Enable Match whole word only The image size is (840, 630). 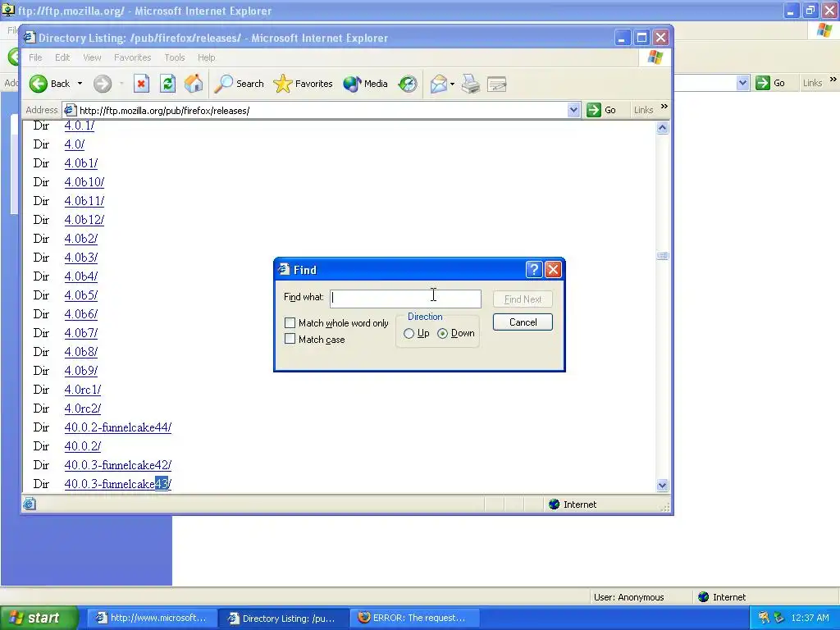point(290,322)
